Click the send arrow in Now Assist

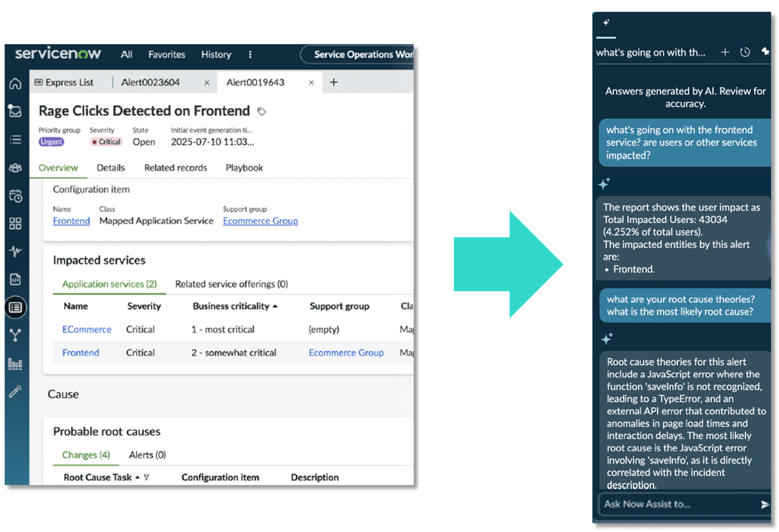coord(764,504)
